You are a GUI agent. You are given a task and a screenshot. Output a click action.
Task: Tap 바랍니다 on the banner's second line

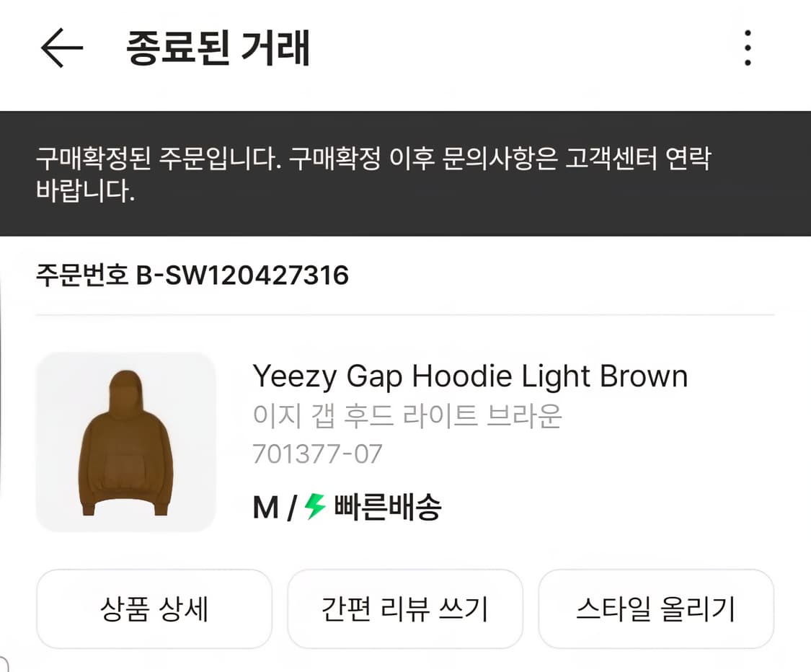click(x=85, y=193)
